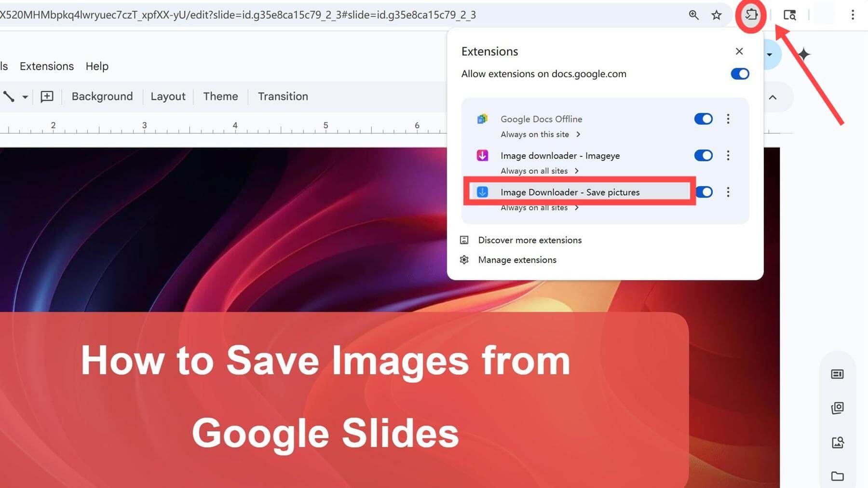
Task: Toggle Image downloader - Imageye switch
Action: point(703,155)
